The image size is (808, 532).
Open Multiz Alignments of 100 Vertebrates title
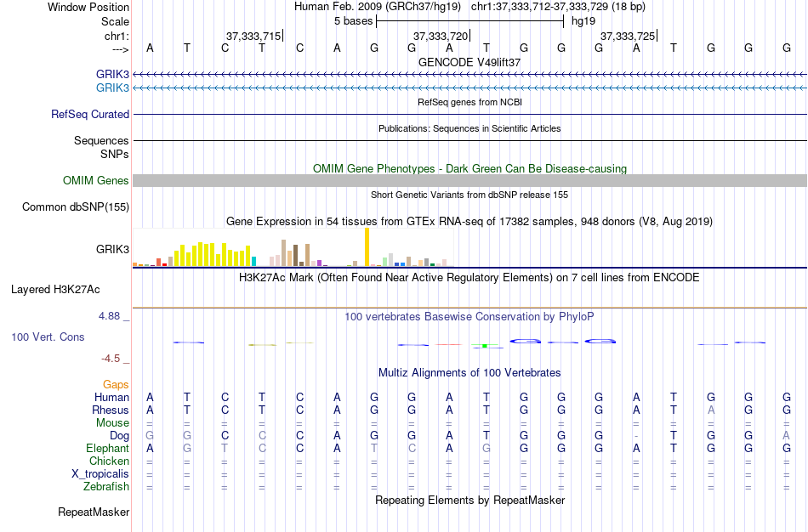(x=469, y=373)
